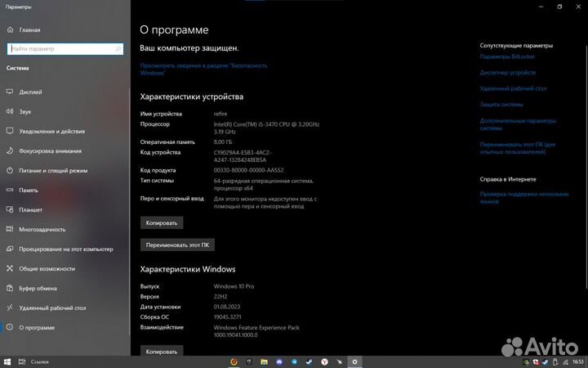The image size is (588, 368).
Task: Click the Settings gear taskbar icon
Action: tap(354, 362)
